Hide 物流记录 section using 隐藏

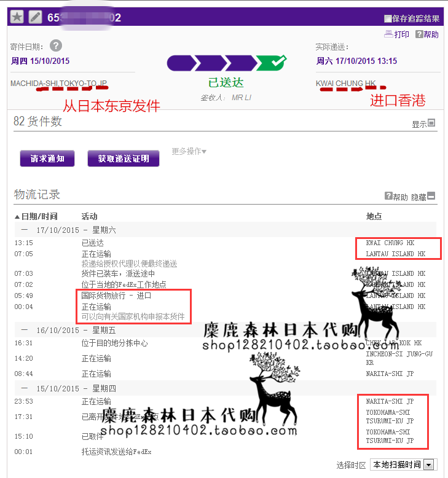[x=423, y=197]
